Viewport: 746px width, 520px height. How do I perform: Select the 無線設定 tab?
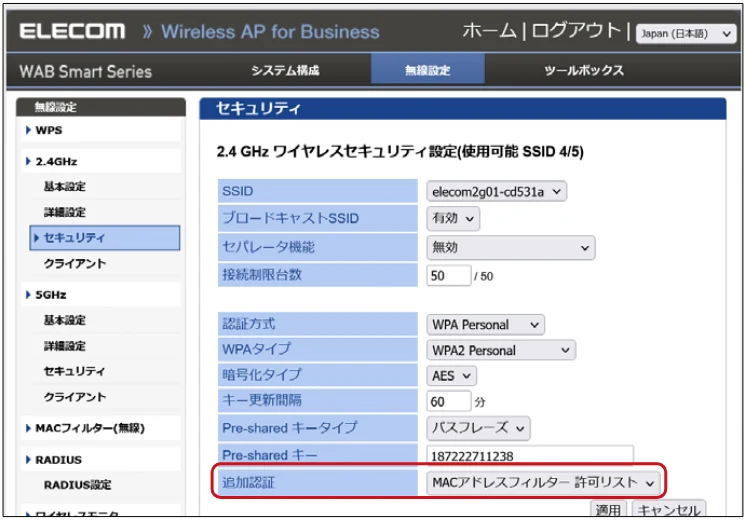coord(427,69)
